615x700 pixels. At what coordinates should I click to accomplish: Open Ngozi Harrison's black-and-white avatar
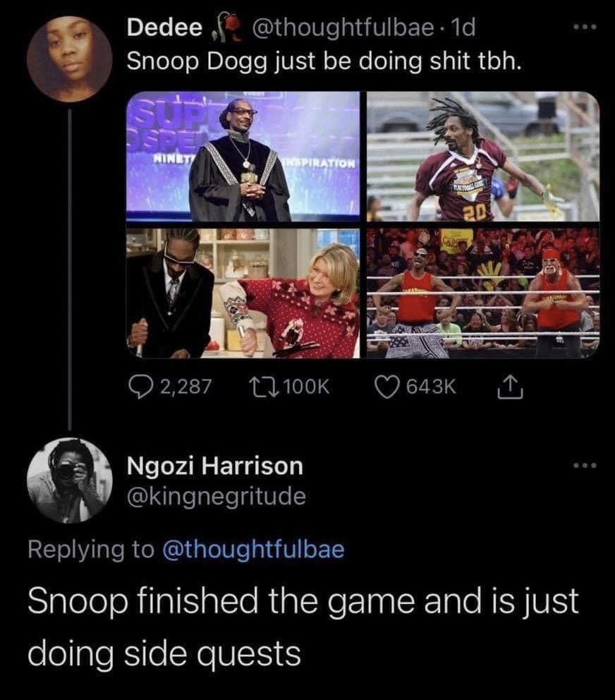point(70,481)
